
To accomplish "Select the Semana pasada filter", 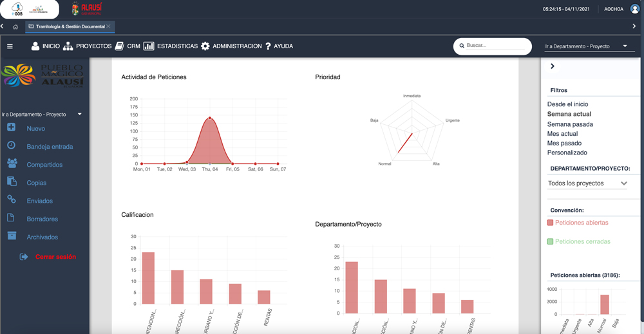I will 570,124.
